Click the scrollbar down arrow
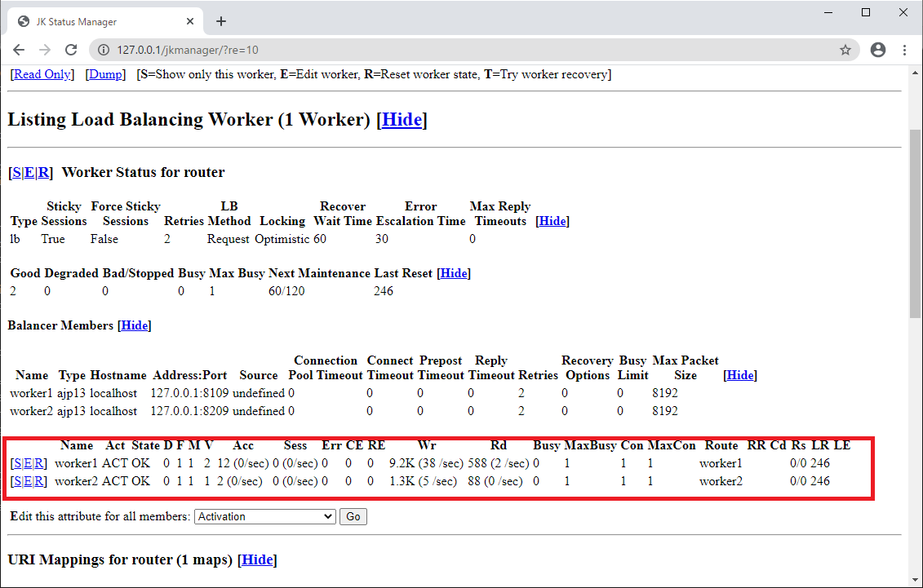This screenshot has height=588, width=923. coord(915,581)
